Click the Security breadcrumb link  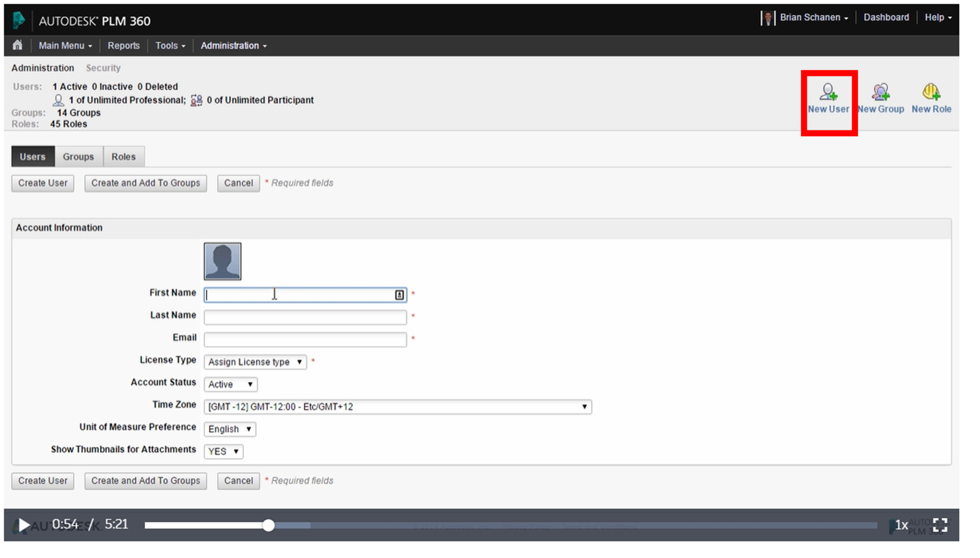(103, 68)
